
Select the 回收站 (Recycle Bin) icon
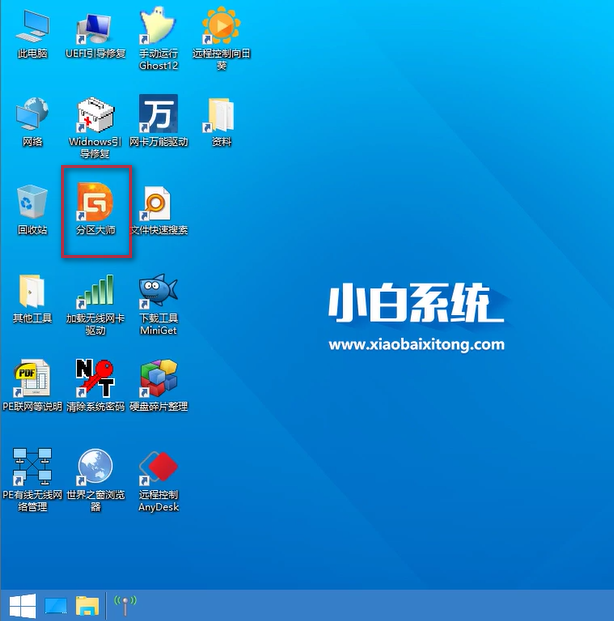(33, 203)
